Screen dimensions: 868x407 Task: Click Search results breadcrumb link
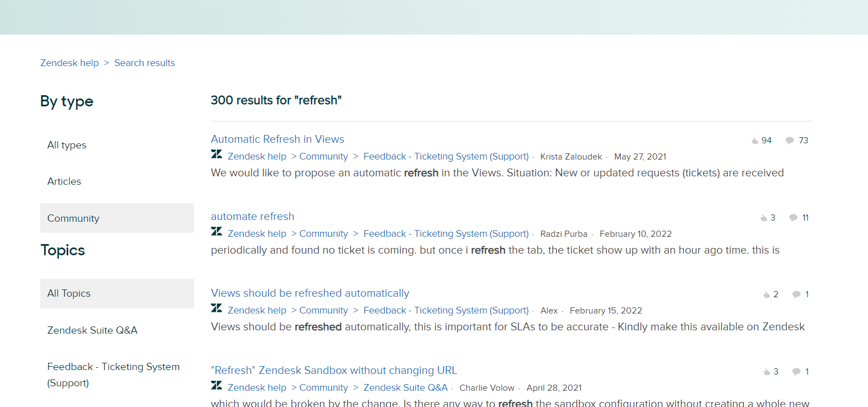144,63
